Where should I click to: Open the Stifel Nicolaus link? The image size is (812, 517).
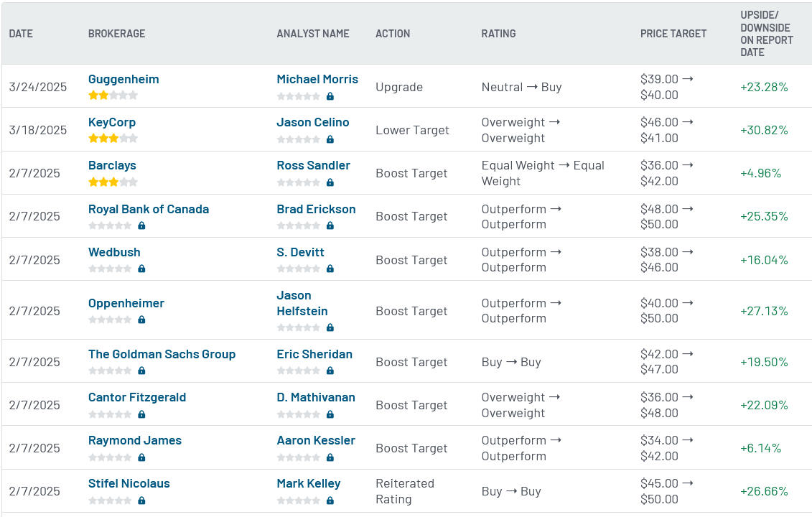pos(129,483)
